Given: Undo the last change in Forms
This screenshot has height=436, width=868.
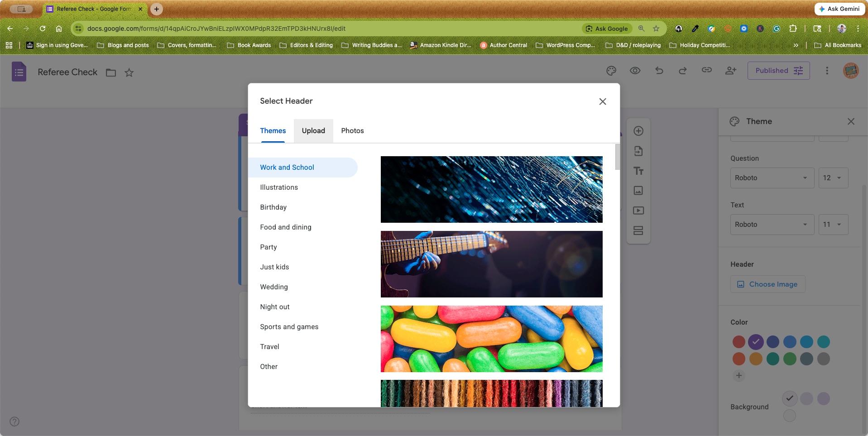Looking at the screenshot, I should click(659, 71).
